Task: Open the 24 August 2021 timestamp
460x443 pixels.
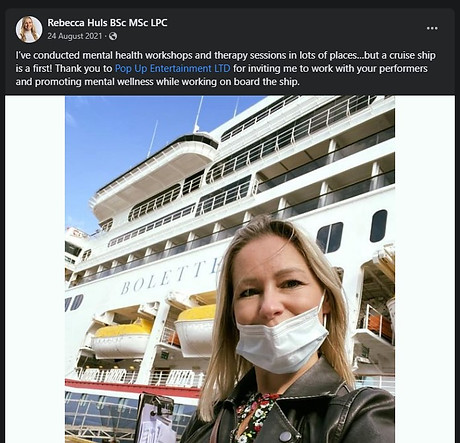Action: (75, 36)
